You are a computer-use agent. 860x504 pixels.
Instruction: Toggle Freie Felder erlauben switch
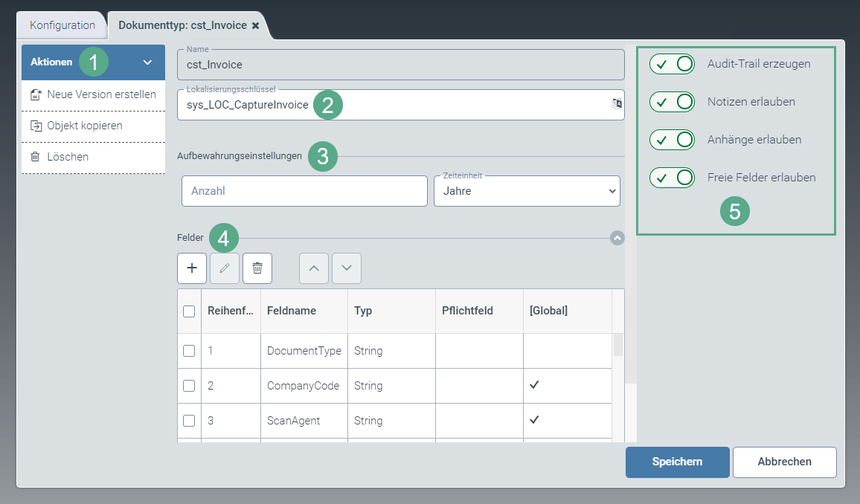point(672,178)
